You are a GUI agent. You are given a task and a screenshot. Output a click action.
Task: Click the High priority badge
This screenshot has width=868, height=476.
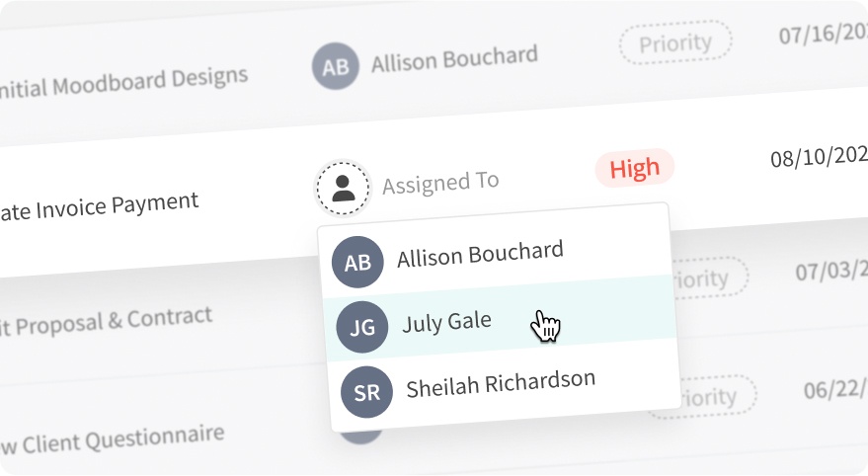click(x=634, y=169)
